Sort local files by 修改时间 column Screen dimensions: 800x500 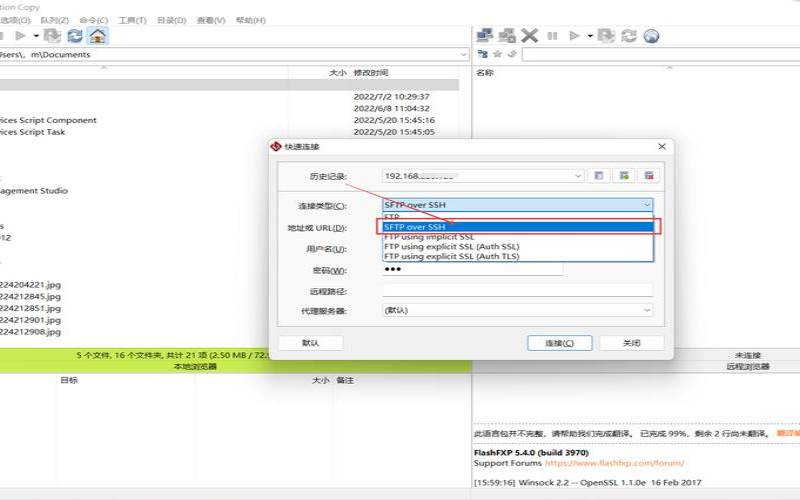point(371,73)
